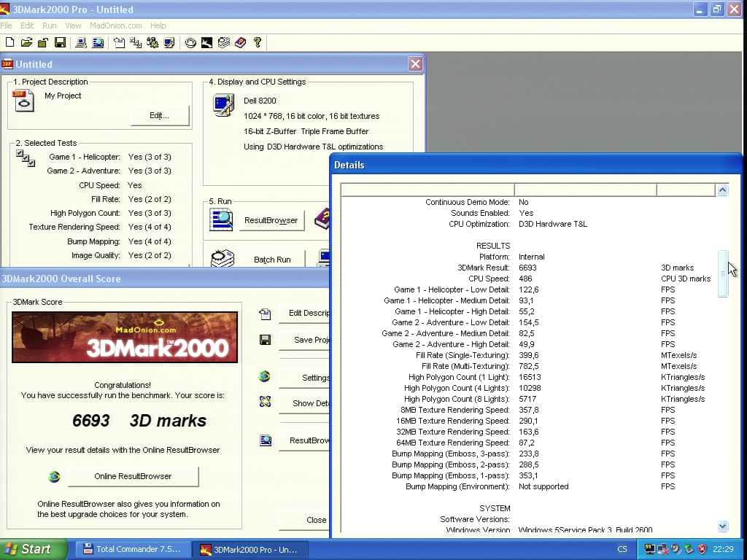This screenshot has width=747, height=560.
Task: Click the globe icon beside Settings
Action: (x=264, y=377)
